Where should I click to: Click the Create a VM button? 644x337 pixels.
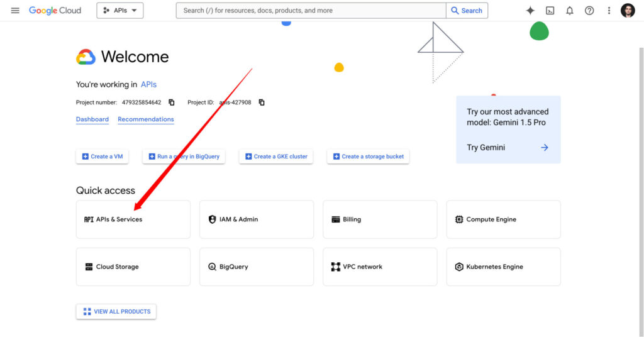point(102,157)
